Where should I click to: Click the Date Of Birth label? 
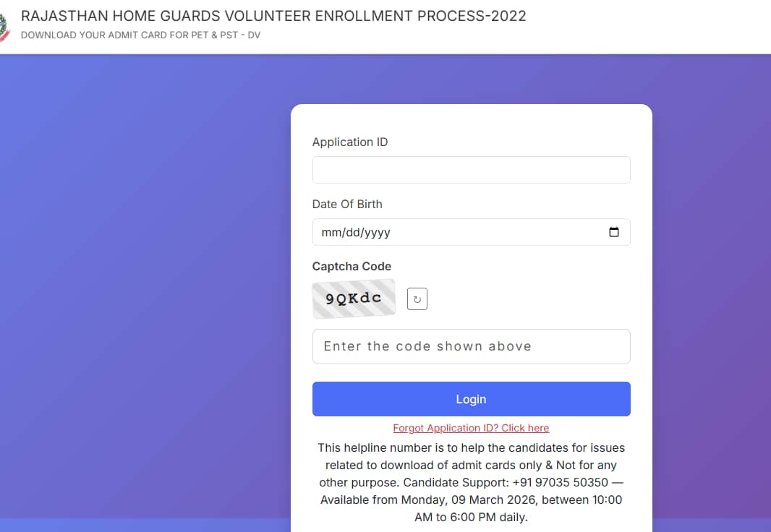pyautogui.click(x=347, y=204)
